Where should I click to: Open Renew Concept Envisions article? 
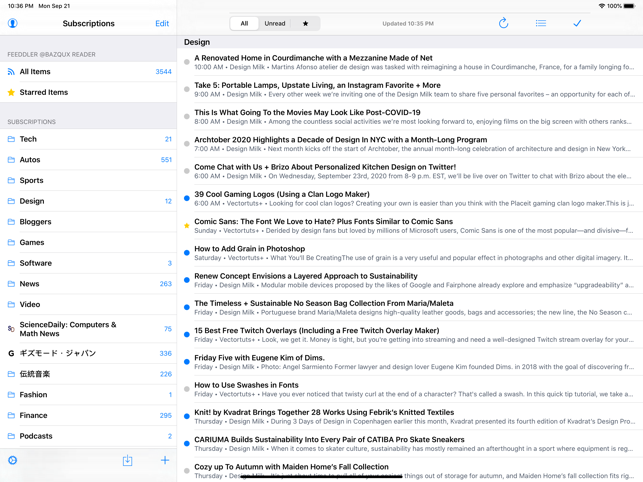tap(410, 280)
